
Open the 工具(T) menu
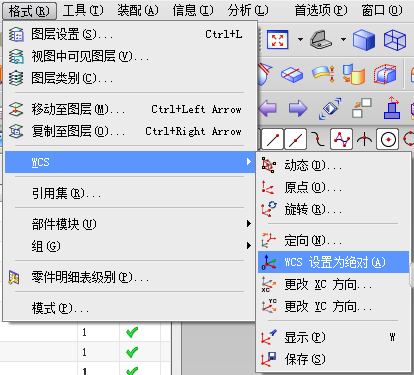[x=83, y=11]
